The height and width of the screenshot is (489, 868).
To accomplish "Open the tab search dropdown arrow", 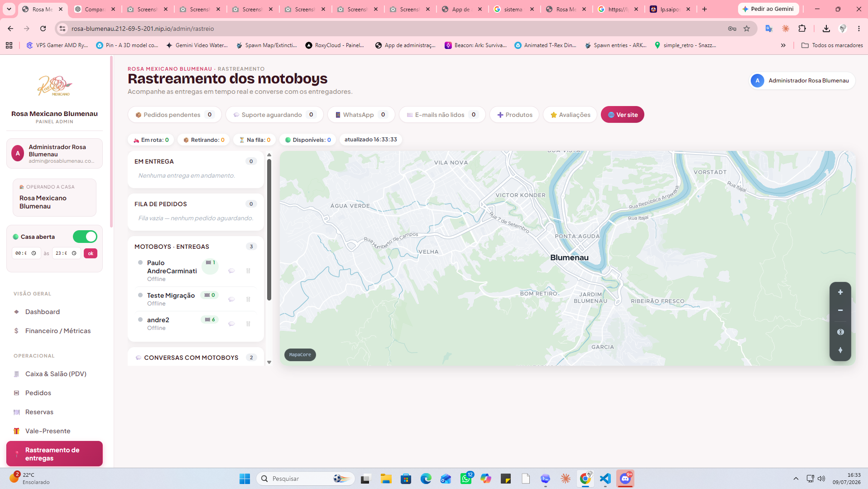I will (x=9, y=9).
